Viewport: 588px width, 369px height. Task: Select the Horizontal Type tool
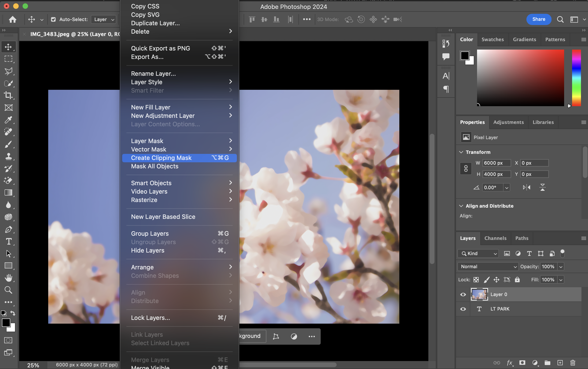click(8, 242)
